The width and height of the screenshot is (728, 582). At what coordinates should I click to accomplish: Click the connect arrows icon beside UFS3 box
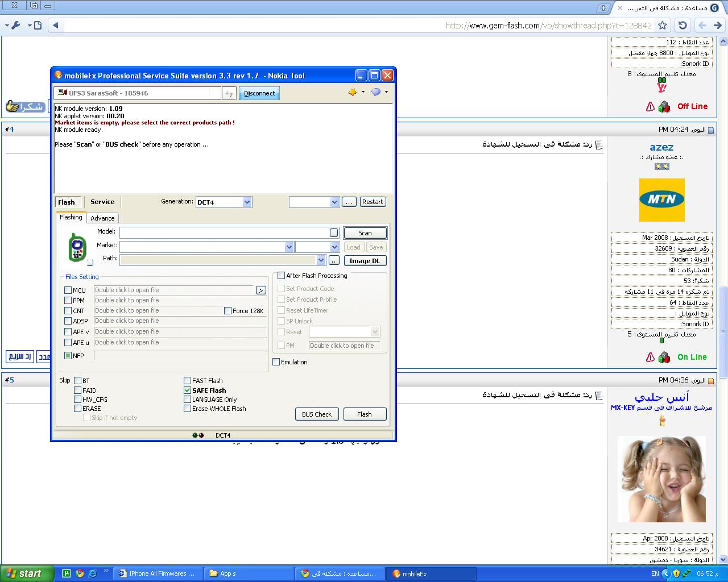tap(229, 93)
